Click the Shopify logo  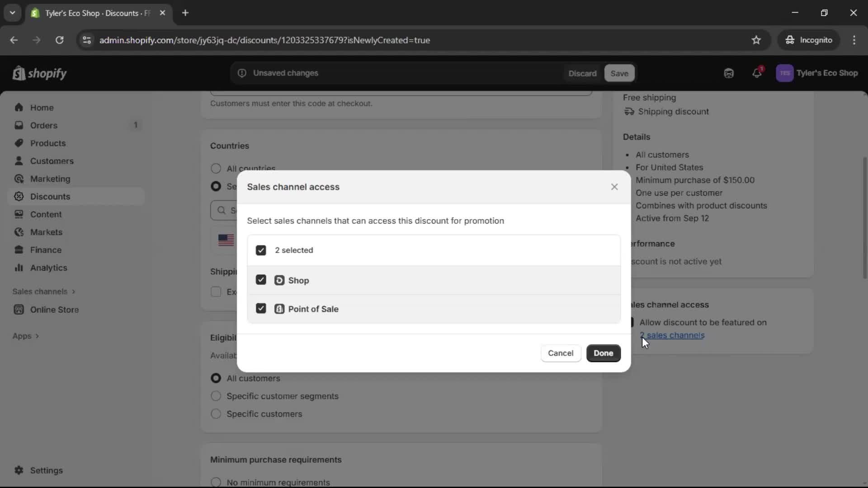pos(39,73)
